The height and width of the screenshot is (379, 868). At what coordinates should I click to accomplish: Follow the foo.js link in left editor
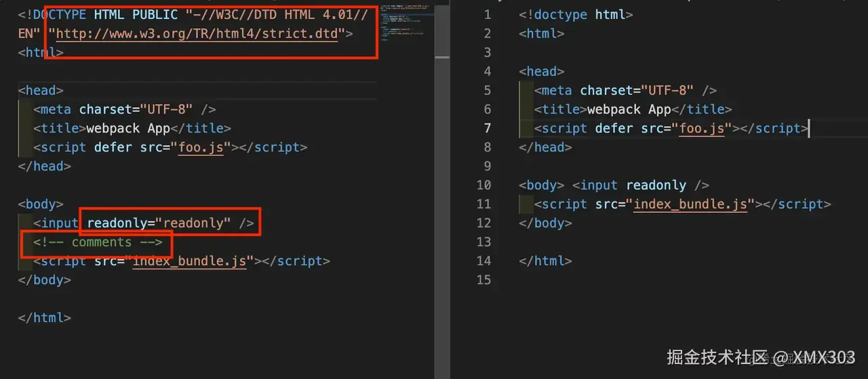201,147
